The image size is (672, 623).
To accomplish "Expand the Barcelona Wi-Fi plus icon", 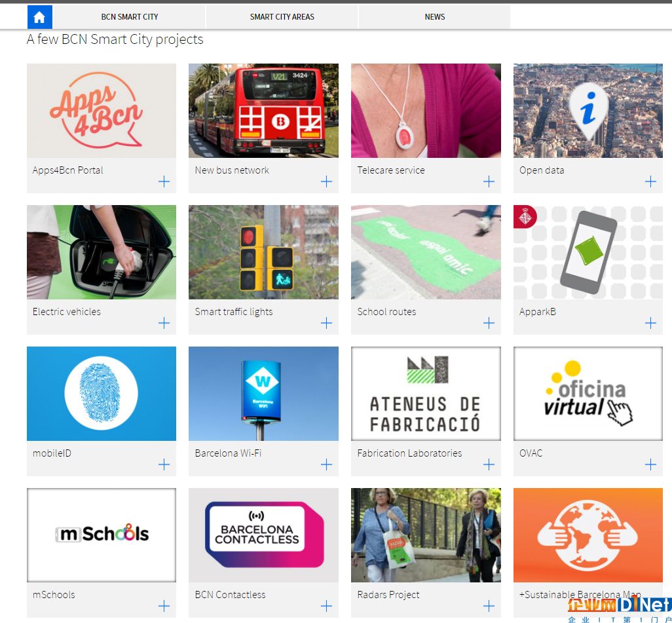I will pos(327,464).
